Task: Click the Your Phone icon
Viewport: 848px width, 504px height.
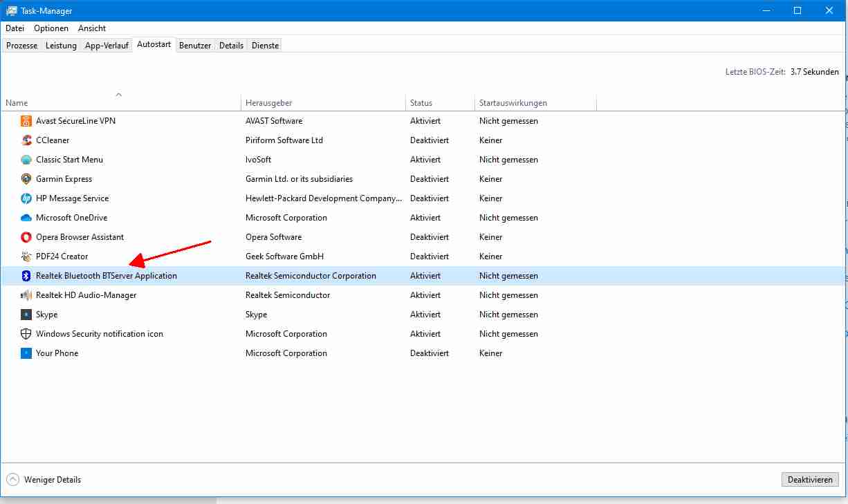Action: (x=26, y=353)
